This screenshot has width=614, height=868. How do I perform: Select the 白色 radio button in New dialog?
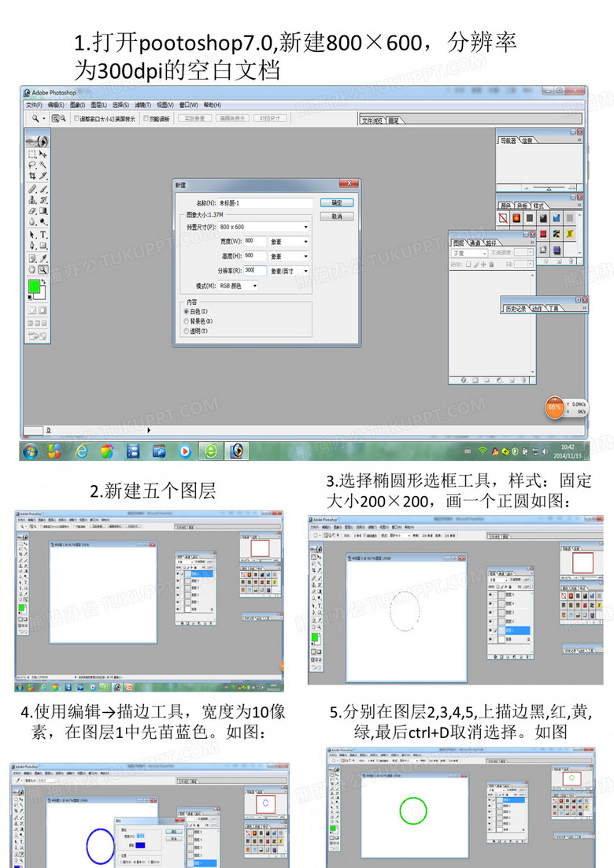point(187,311)
